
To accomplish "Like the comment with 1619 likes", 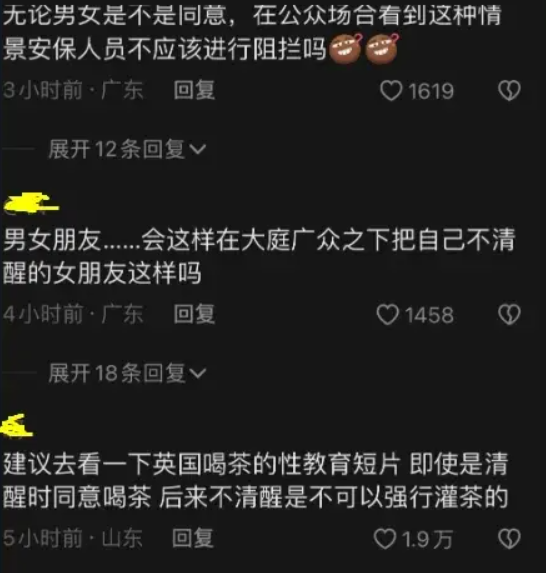I will point(391,91).
